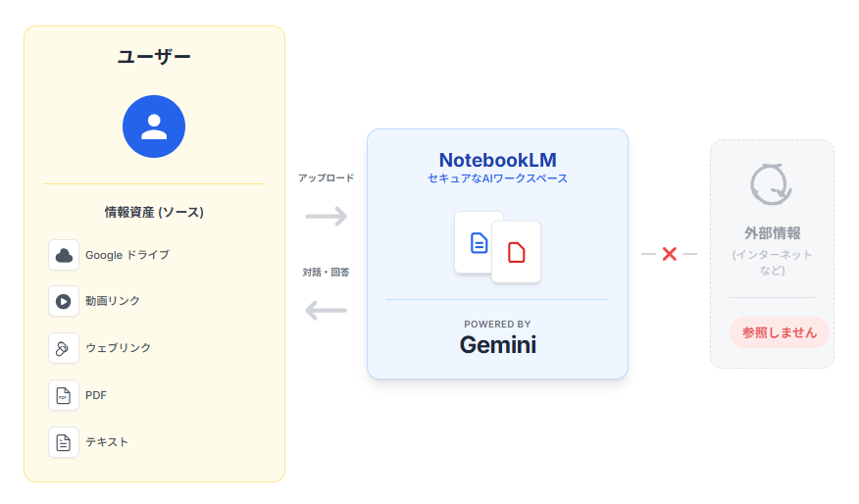Click the 動画リンク play icon
Image resolution: width=859 pixels, height=504 pixels.
click(64, 301)
